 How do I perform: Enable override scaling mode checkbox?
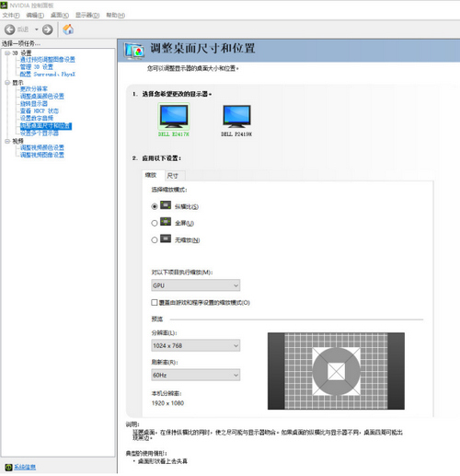coord(155,303)
